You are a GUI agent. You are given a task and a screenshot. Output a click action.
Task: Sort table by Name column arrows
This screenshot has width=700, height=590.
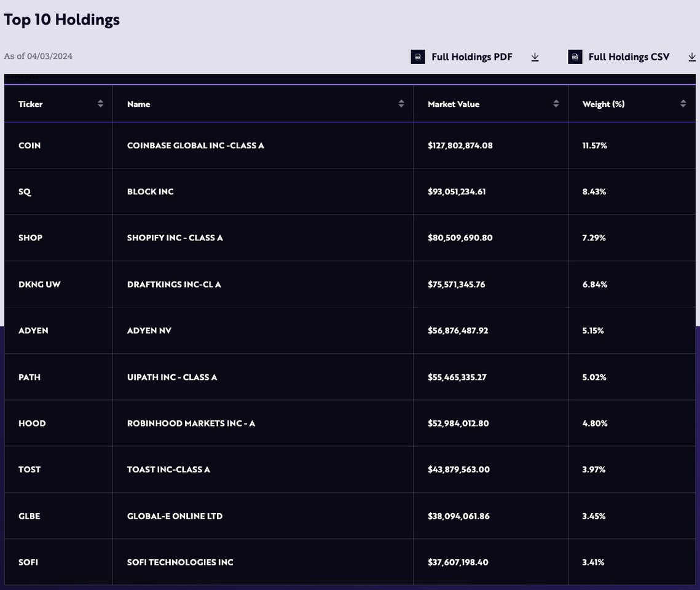401,103
